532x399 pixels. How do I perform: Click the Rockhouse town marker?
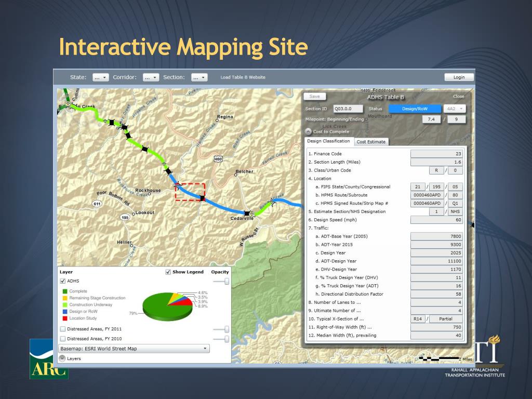click(x=149, y=194)
